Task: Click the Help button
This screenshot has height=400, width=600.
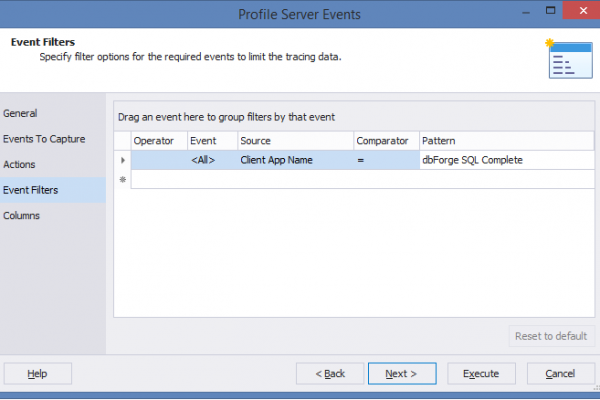Action: click(x=38, y=374)
